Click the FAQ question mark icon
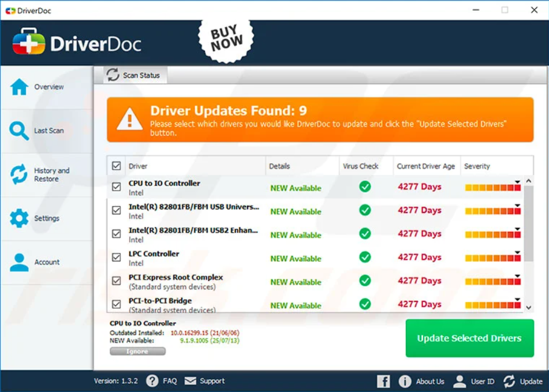This screenshot has width=549, height=392. (152, 381)
